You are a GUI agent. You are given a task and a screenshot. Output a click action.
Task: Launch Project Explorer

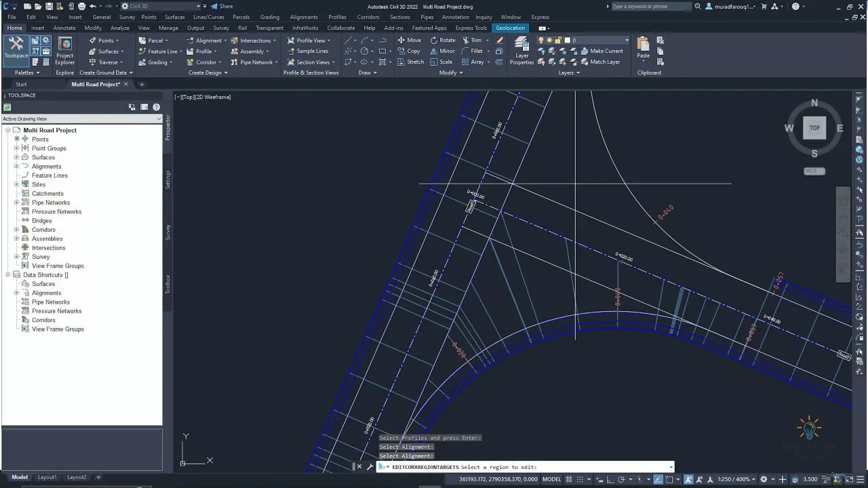click(65, 51)
